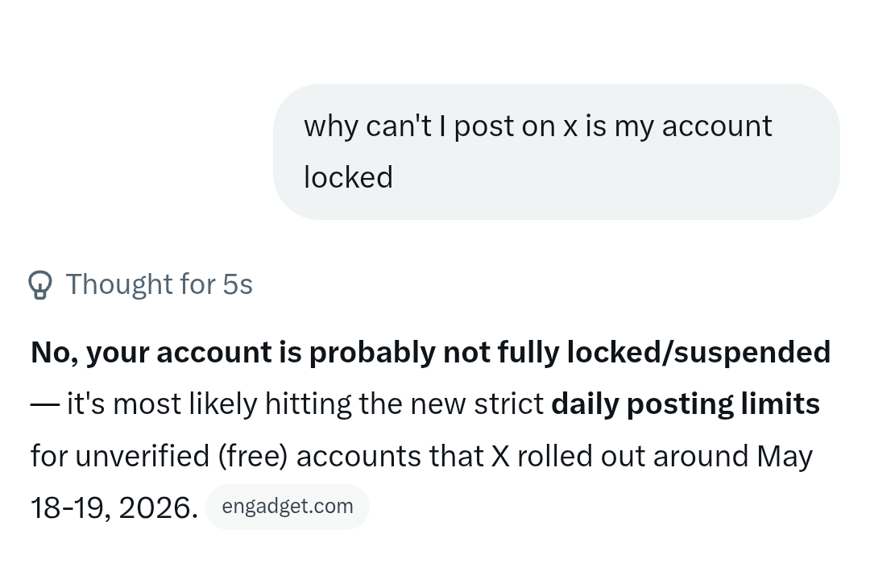Click the word "May" in the response
The height and width of the screenshot is (588, 870).
click(785, 457)
